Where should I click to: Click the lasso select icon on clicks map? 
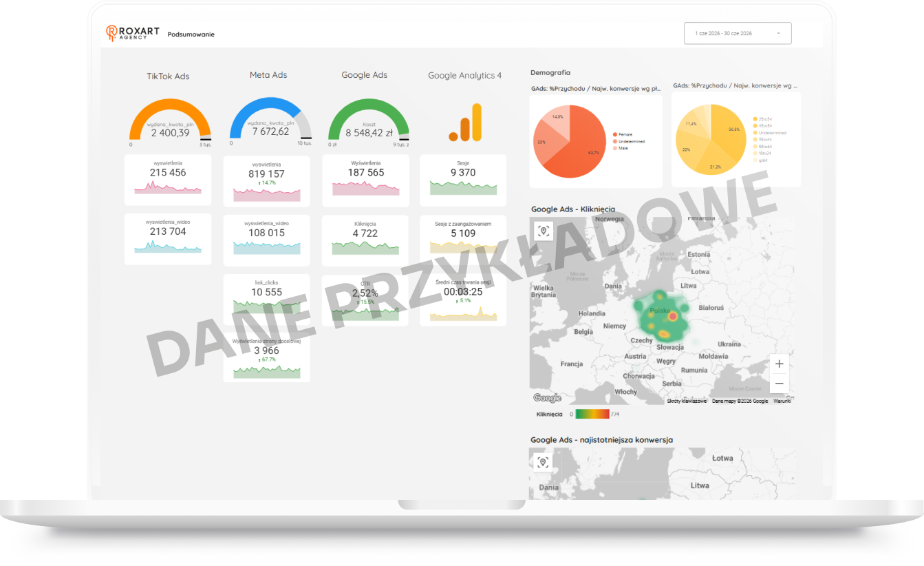click(x=544, y=231)
